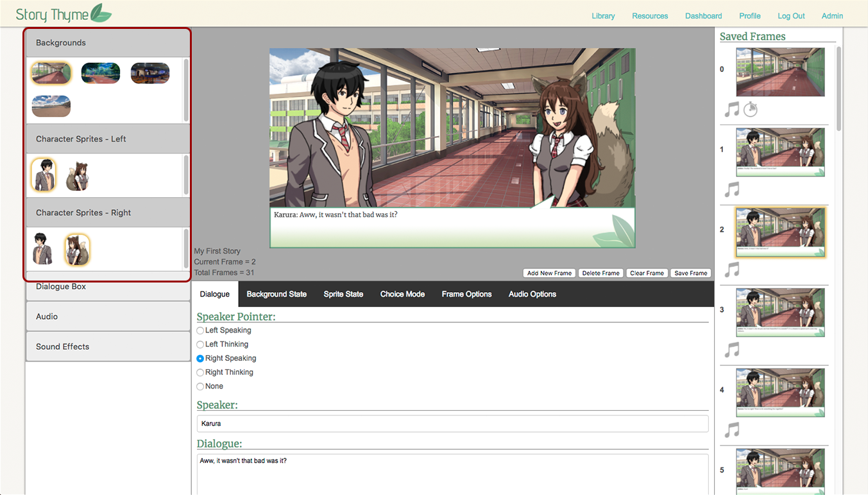Select the school hallway background thumbnail
Screen dimensions: 868x495
pos(51,73)
